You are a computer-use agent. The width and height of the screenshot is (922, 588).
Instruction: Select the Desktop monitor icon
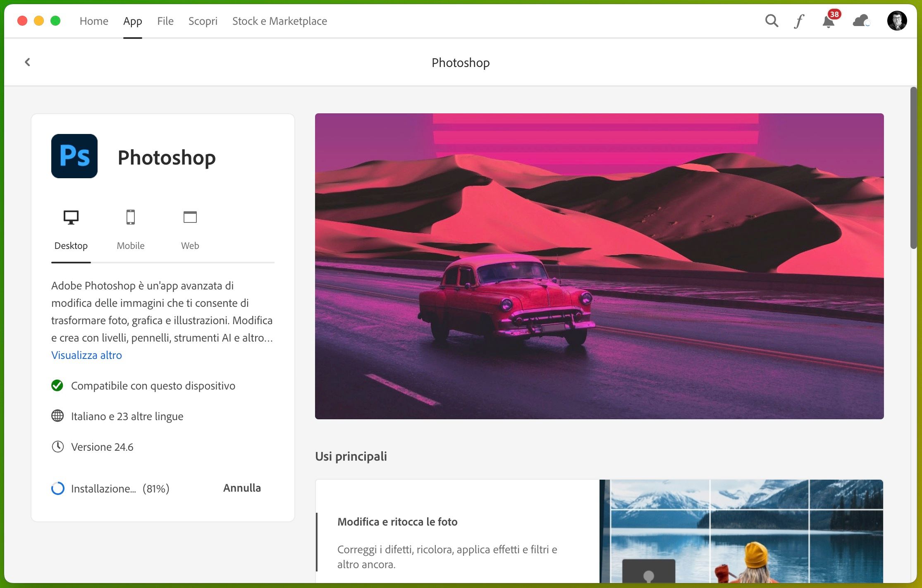[x=71, y=217]
